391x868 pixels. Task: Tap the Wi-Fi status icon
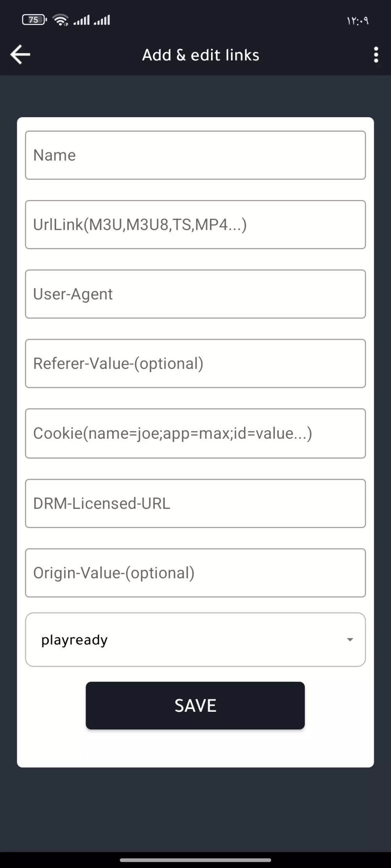(x=61, y=20)
